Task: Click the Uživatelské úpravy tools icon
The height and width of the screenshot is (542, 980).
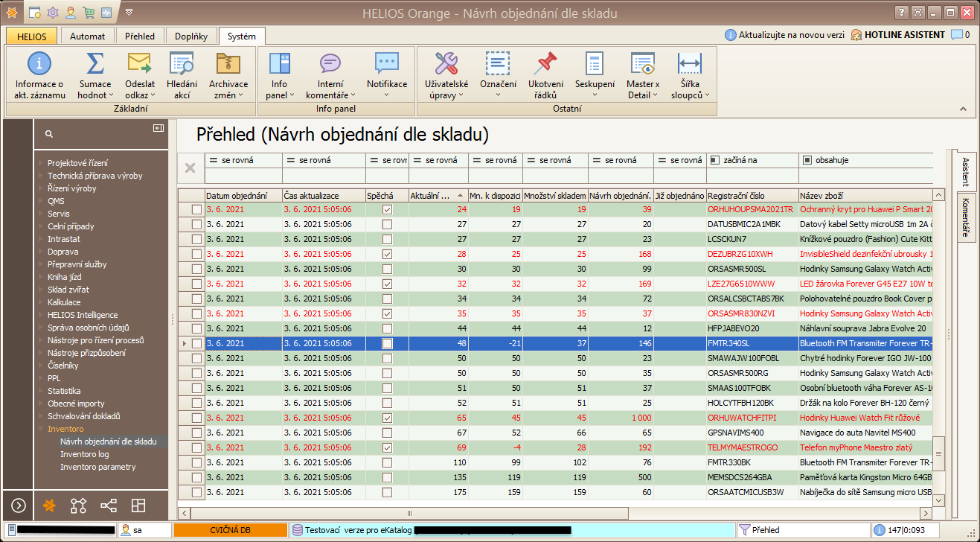Action: (446, 65)
